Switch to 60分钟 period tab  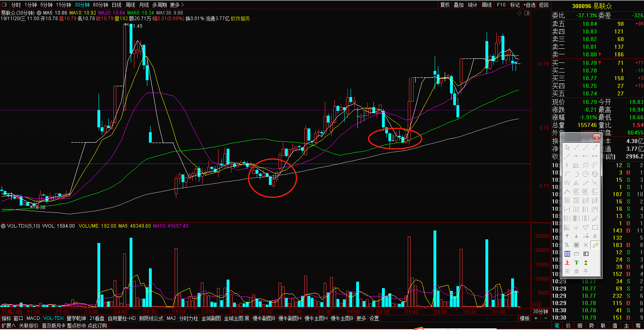(100, 5)
